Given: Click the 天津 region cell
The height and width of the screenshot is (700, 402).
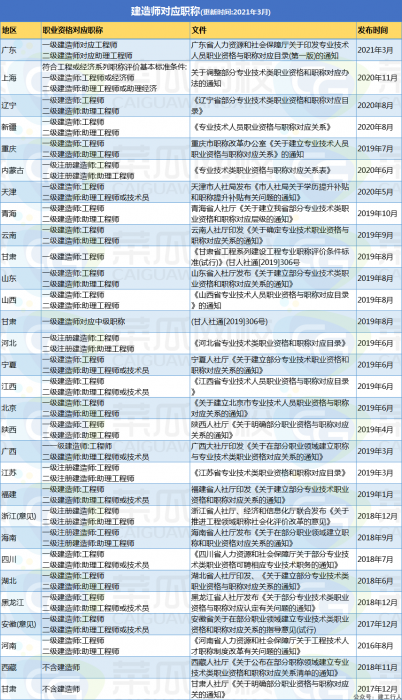Looking at the screenshot, I should pos(21,192).
